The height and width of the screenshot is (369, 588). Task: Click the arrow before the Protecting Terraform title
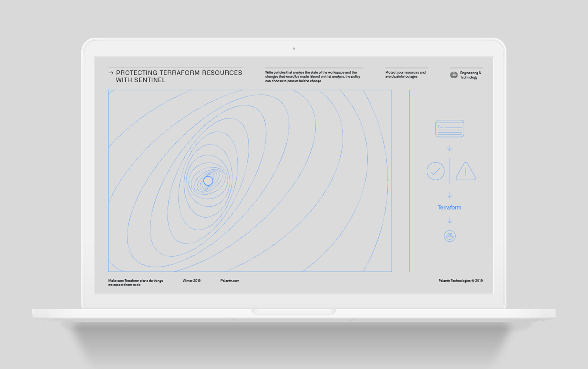point(111,73)
